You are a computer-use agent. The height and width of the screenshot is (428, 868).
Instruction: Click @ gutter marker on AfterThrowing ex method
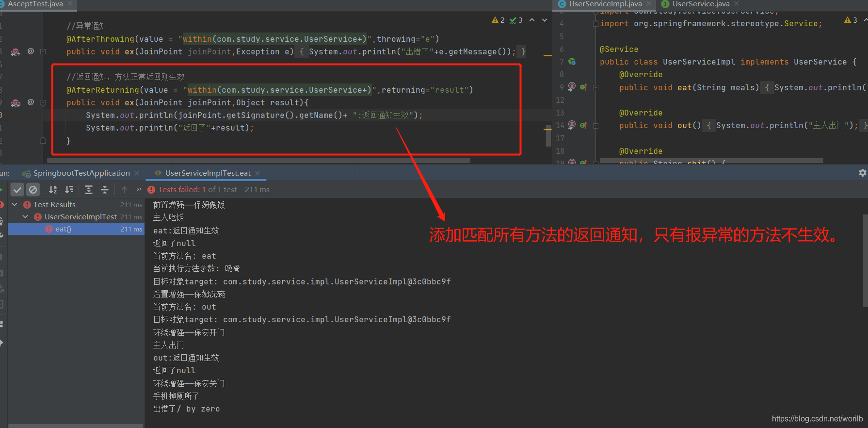(31, 51)
